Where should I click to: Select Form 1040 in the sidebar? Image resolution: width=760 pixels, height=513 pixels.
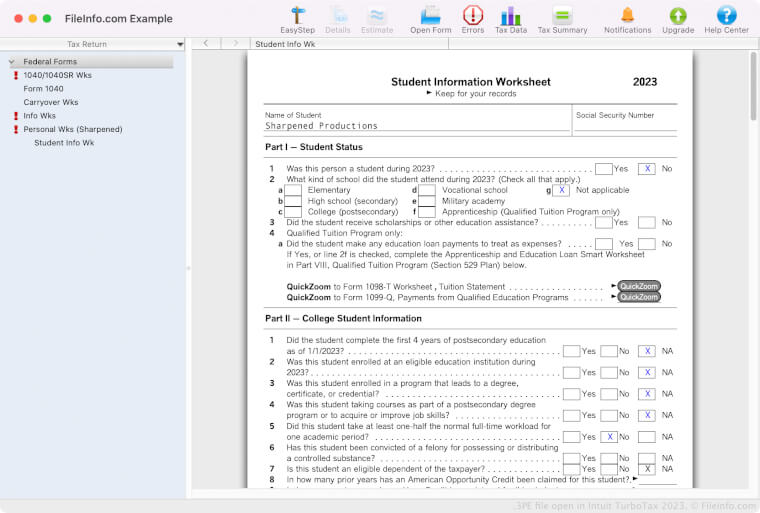tap(43, 89)
